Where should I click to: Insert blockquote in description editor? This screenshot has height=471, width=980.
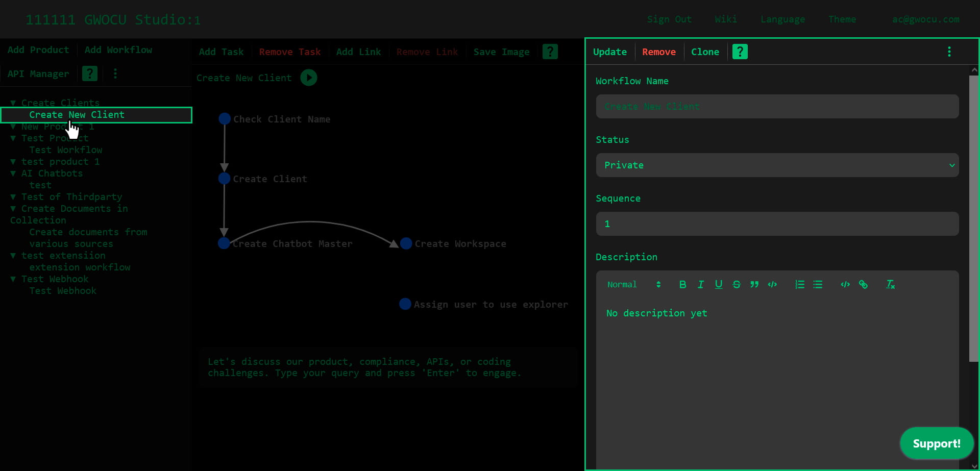[754, 284]
